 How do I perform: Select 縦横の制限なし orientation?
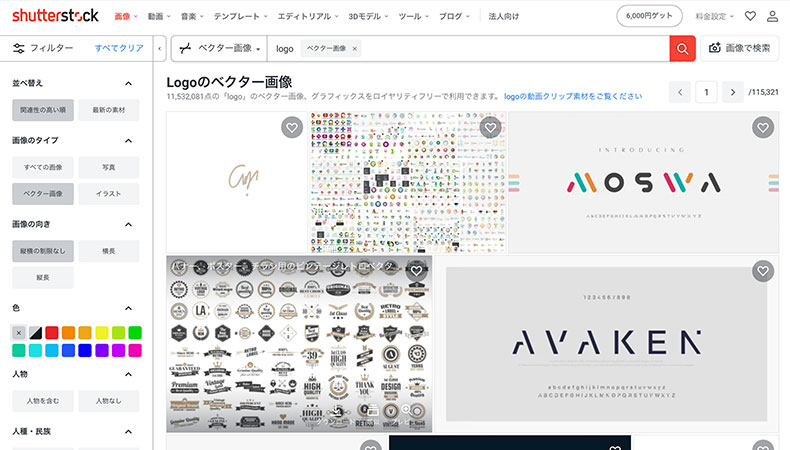(x=43, y=251)
